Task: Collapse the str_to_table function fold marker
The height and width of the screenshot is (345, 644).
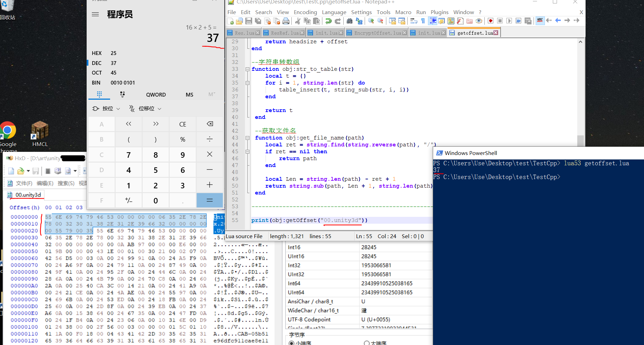Action: coord(247,69)
